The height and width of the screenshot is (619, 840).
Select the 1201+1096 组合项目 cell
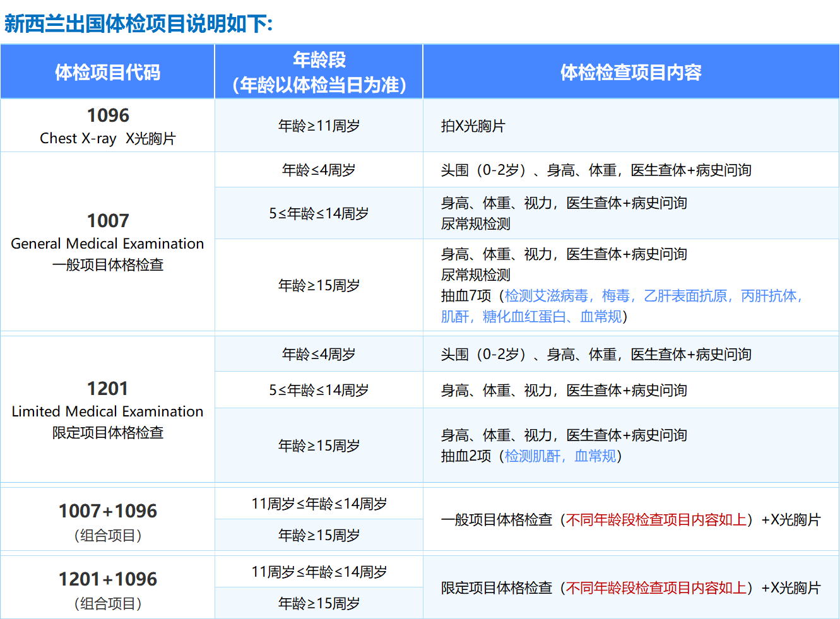pos(107,587)
